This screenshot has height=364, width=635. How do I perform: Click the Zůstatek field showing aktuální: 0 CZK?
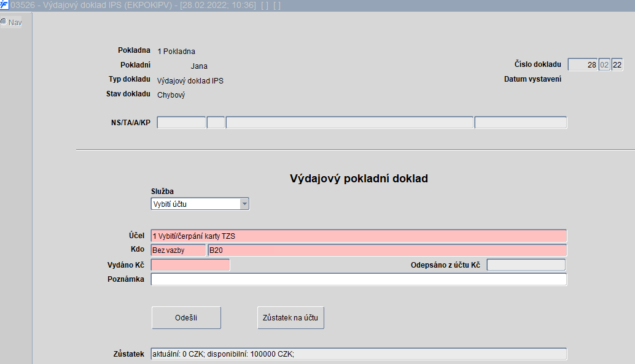coord(359,354)
